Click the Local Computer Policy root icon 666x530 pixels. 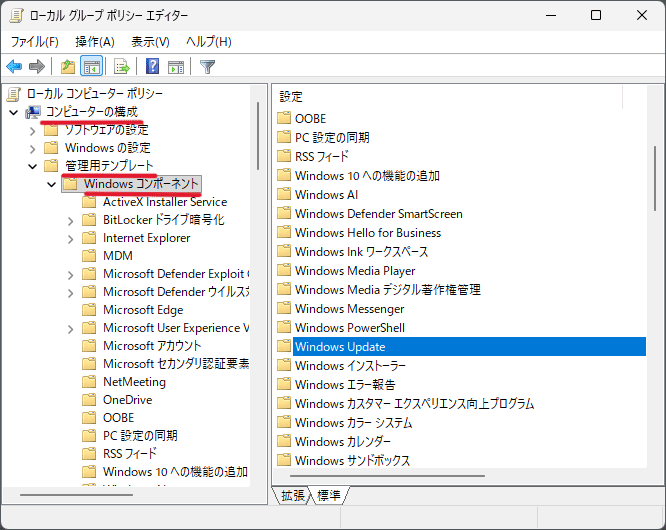(14, 94)
